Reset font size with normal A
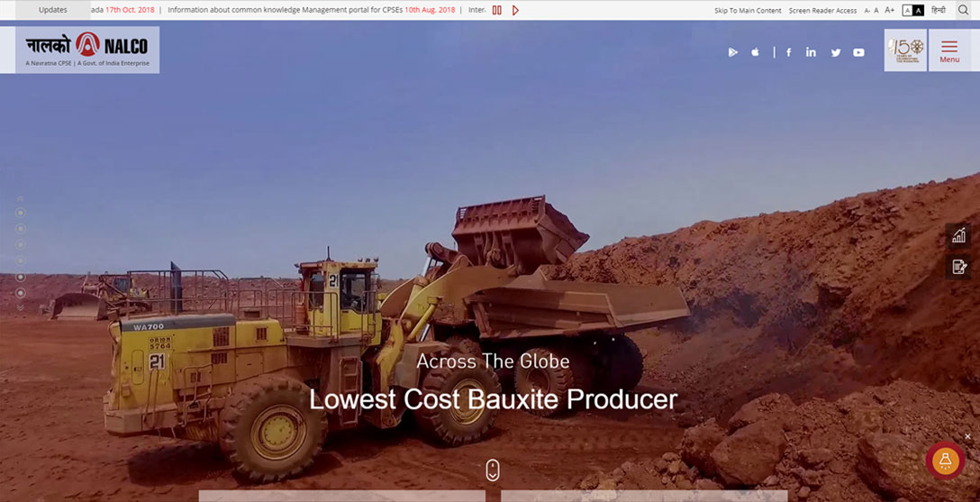 tap(876, 11)
